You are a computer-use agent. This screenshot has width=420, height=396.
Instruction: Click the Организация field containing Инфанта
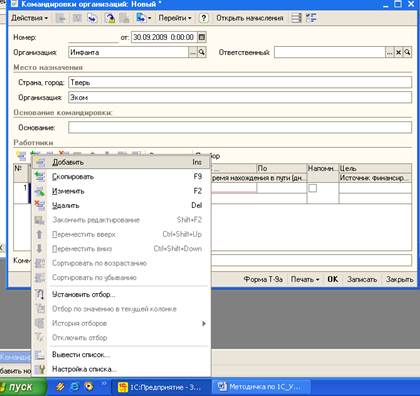point(128,52)
